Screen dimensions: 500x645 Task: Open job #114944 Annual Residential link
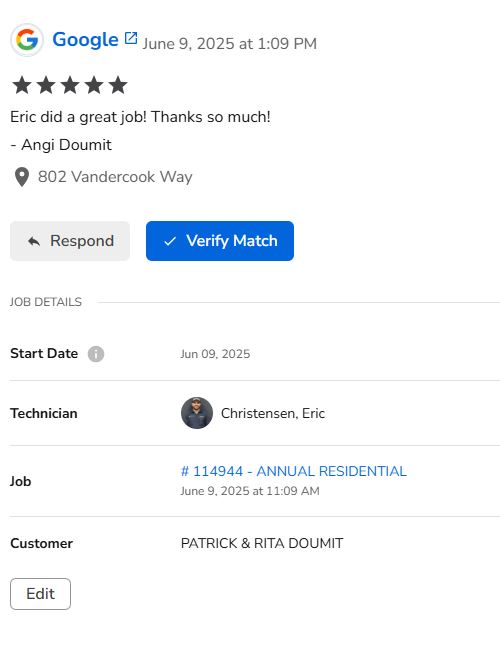click(294, 471)
